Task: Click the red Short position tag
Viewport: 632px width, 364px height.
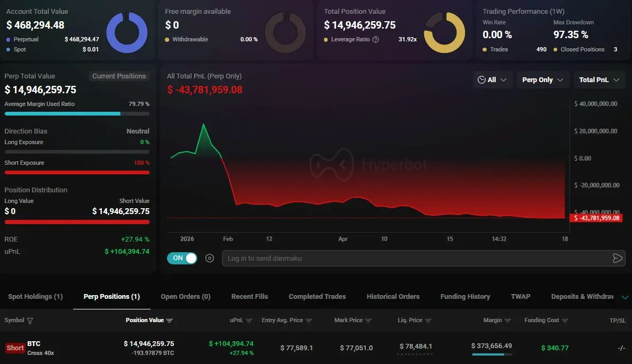Action: [x=15, y=348]
